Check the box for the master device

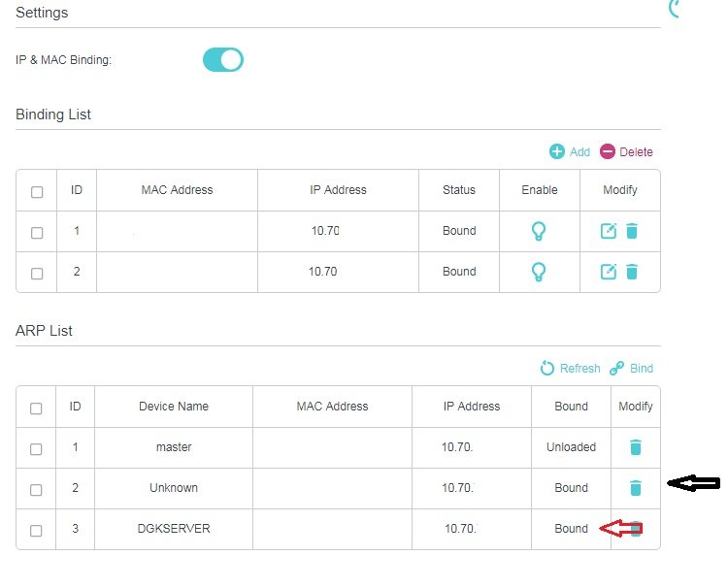coord(36,449)
